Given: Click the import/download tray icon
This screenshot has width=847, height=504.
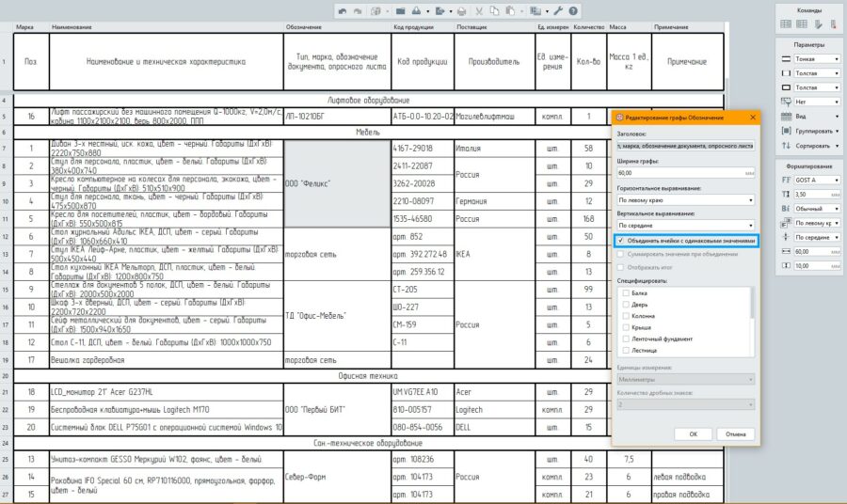Looking at the screenshot, I should point(417,10).
